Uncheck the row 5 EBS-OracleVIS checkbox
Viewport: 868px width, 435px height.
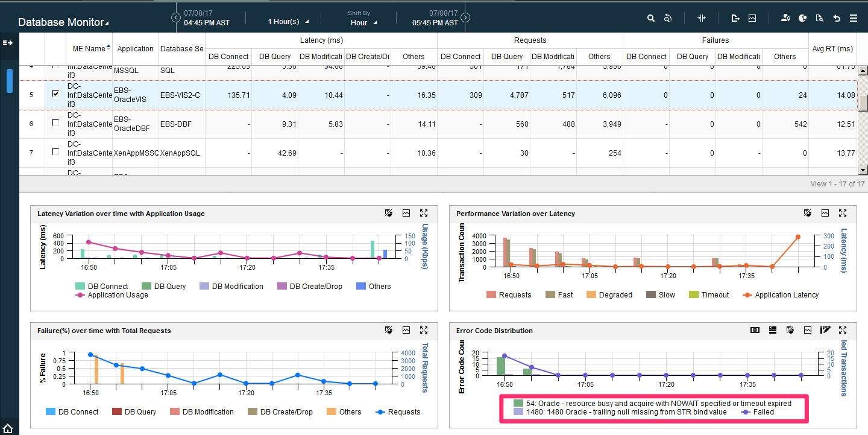[55, 94]
